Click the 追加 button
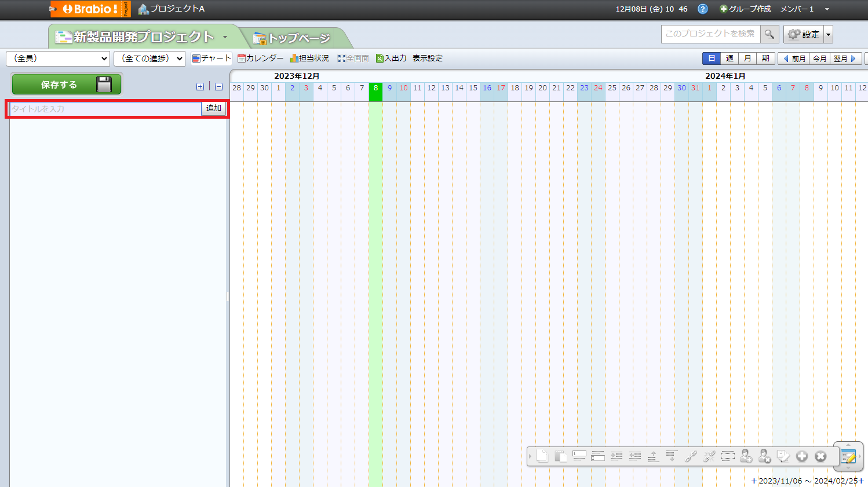 214,108
